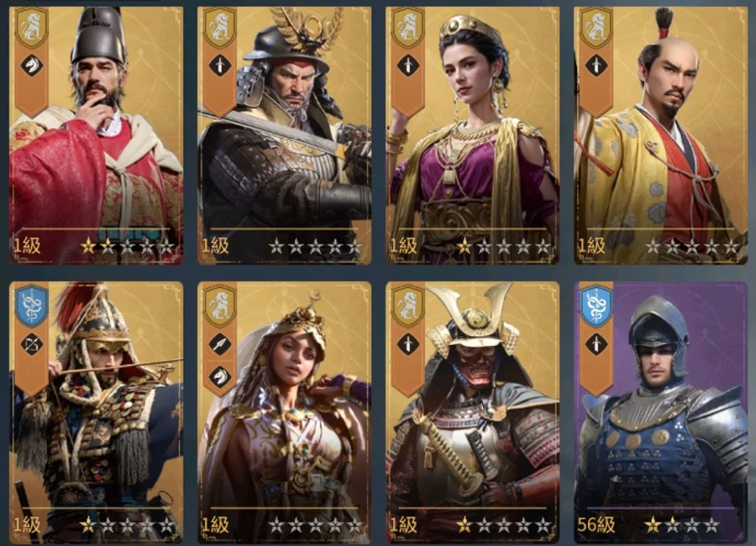756x546 pixels.
Task: Click the sword icon on purple-dress queen card
Action: click(x=408, y=66)
